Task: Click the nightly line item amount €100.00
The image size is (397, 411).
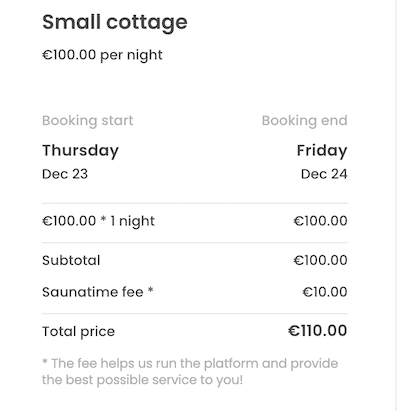Action: click(x=320, y=221)
